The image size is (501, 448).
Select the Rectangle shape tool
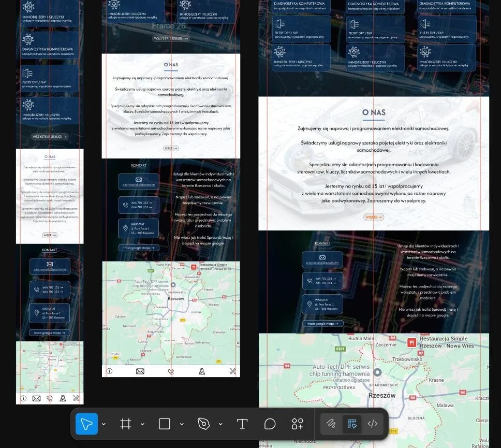pyautogui.click(x=164, y=424)
